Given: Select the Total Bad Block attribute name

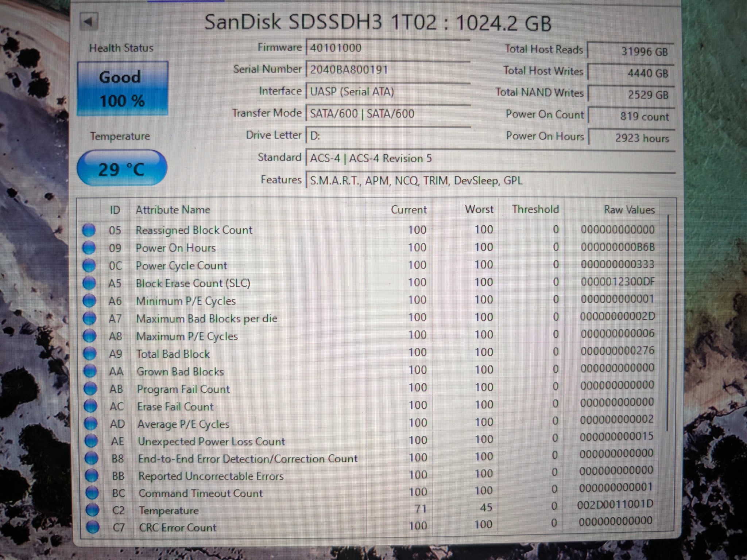Looking at the screenshot, I should (173, 354).
